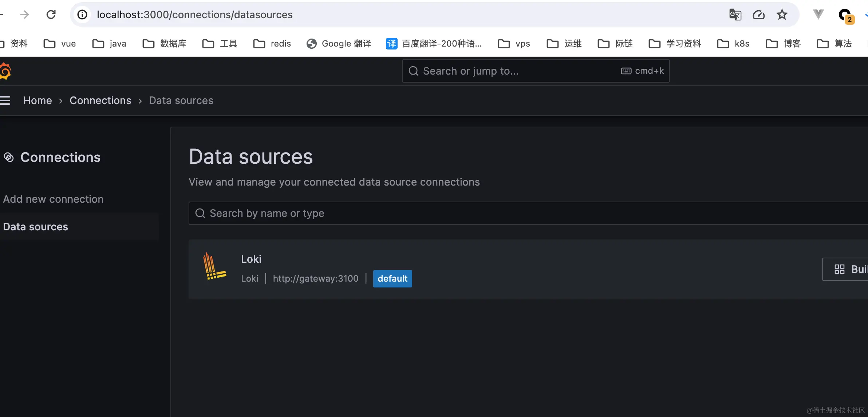
Task: Open Connections breadcrumb link
Action: pyautogui.click(x=100, y=100)
